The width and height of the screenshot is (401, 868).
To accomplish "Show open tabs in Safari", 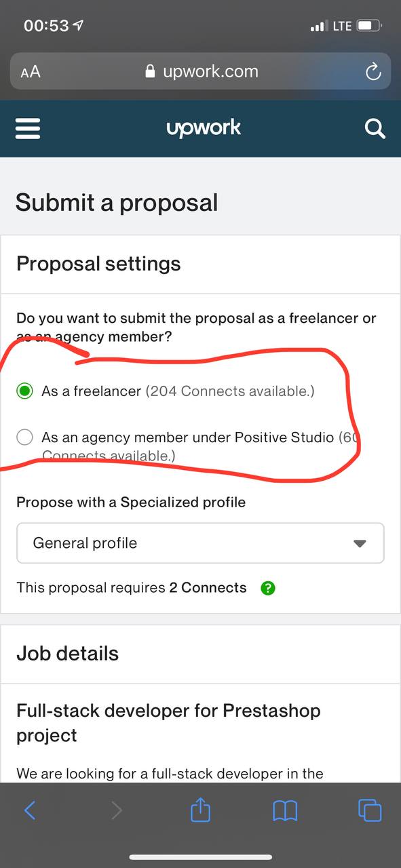I will point(370,810).
